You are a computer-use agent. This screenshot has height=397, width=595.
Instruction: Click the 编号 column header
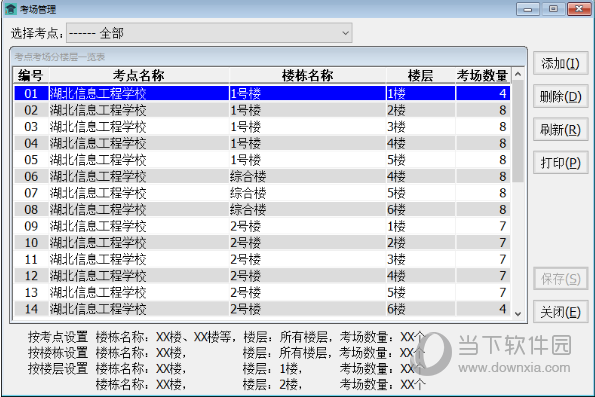coord(30,75)
